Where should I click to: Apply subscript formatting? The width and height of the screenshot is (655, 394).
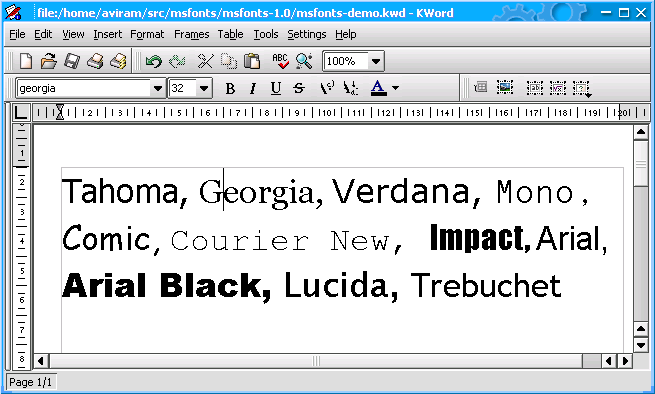click(x=350, y=88)
